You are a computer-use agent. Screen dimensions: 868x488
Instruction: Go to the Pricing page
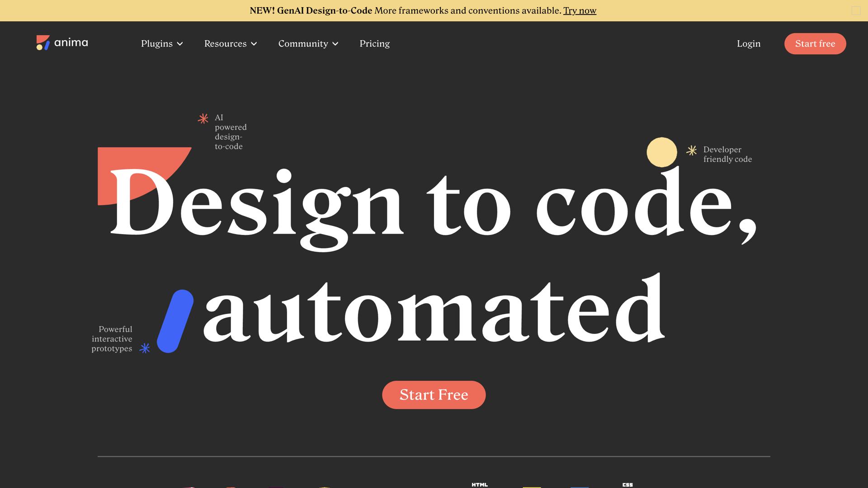click(374, 44)
